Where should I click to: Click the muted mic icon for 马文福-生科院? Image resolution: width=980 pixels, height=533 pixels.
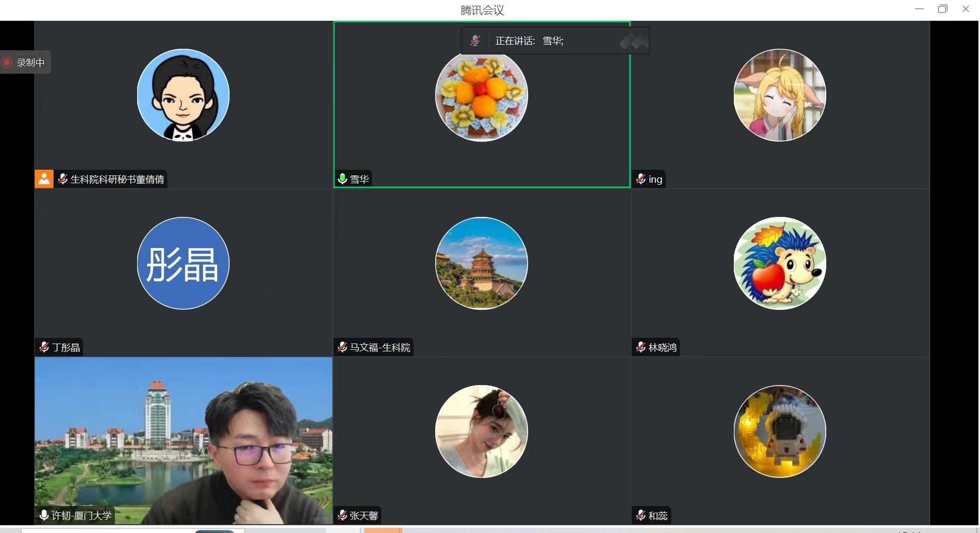(x=342, y=347)
